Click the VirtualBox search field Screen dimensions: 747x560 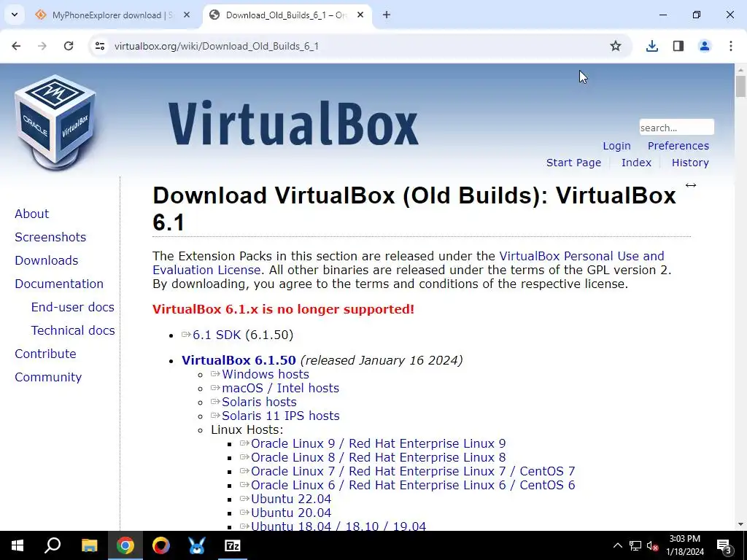676,128
